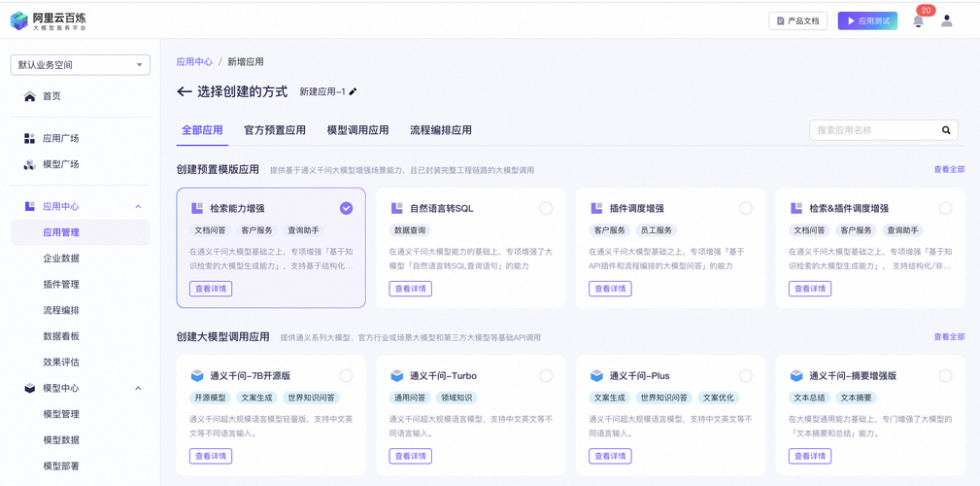
Task: Click the 通义千问-Plus cube icon
Action: pyautogui.click(x=597, y=376)
